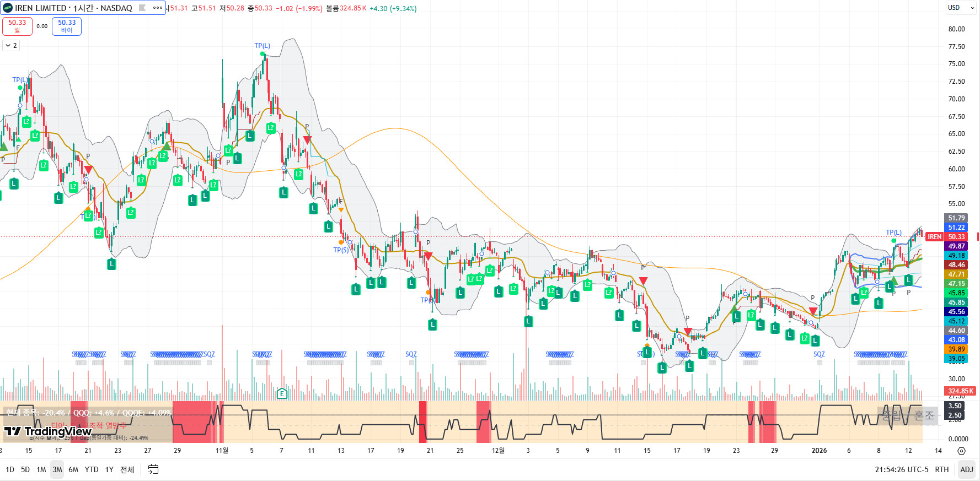Click the 39.89 orange price label
The width and height of the screenshot is (980, 481).
coord(956,349)
